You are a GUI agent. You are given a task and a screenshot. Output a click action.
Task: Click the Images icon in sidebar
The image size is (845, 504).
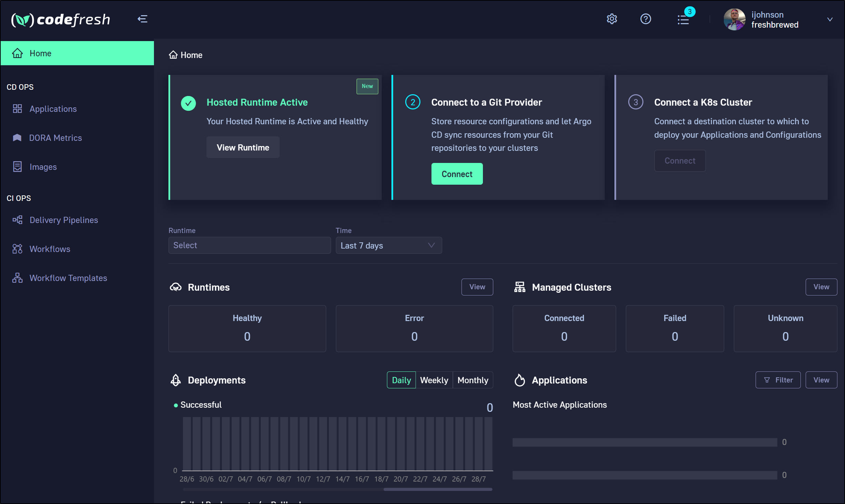(x=17, y=167)
